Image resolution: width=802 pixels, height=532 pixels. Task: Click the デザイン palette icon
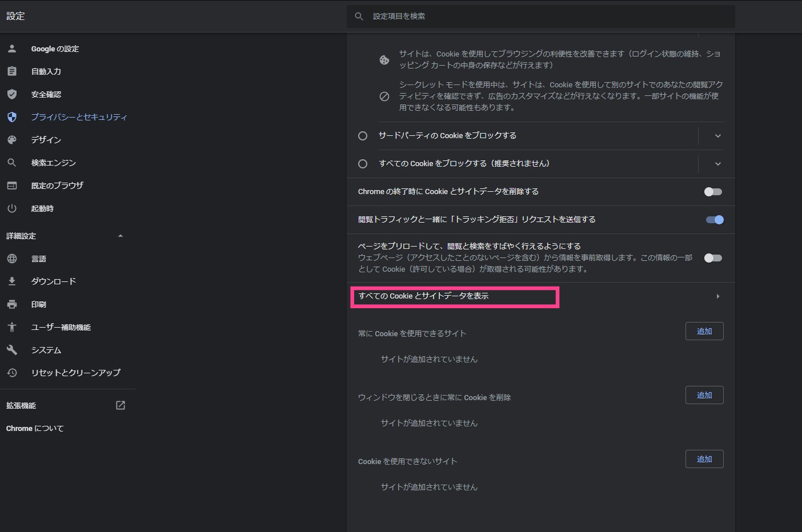tap(12, 140)
